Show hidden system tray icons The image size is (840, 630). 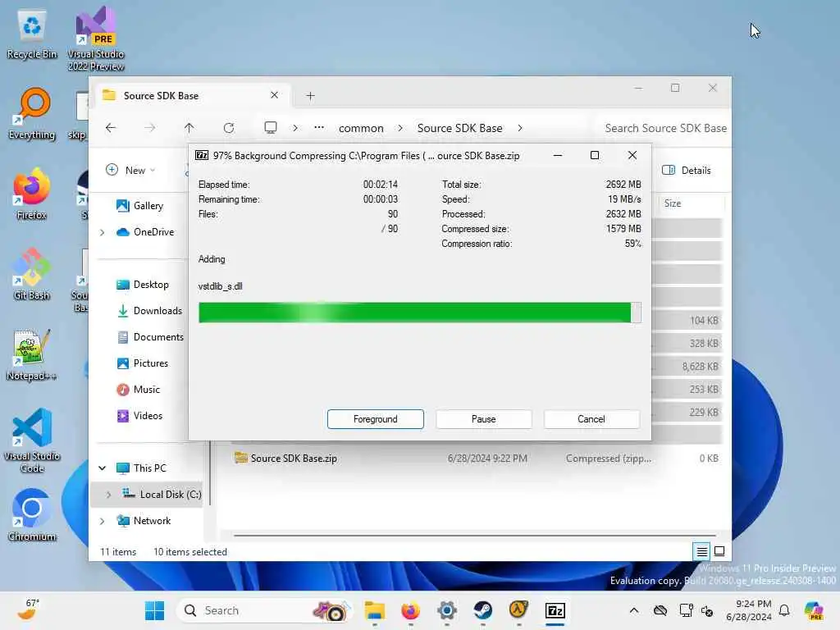click(x=634, y=610)
